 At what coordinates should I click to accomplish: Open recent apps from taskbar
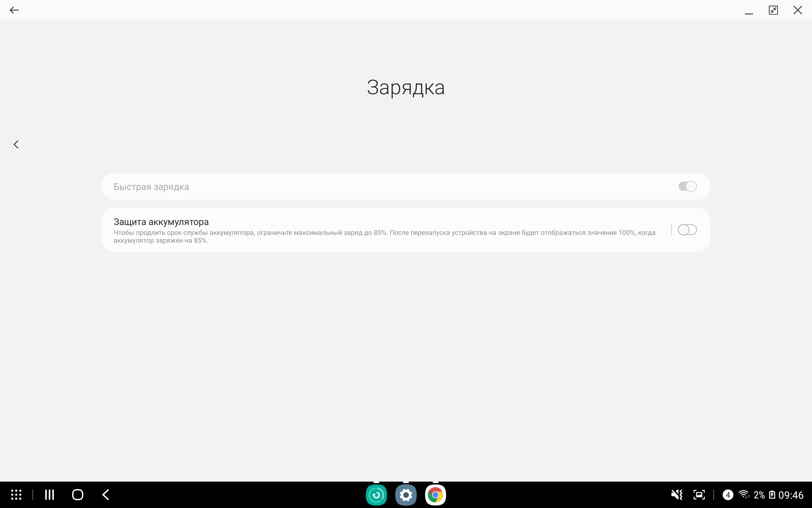pos(49,495)
